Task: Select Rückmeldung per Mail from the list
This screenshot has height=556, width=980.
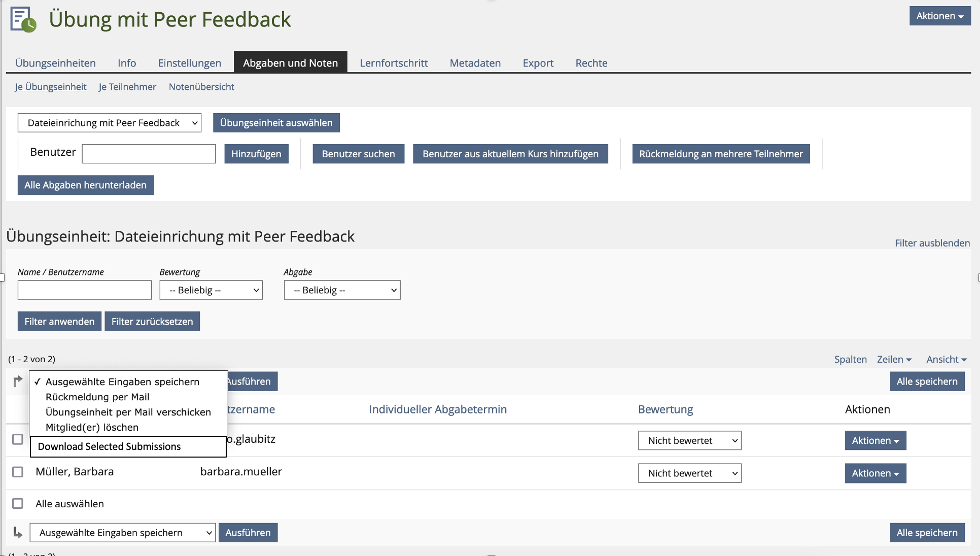Action: (97, 397)
